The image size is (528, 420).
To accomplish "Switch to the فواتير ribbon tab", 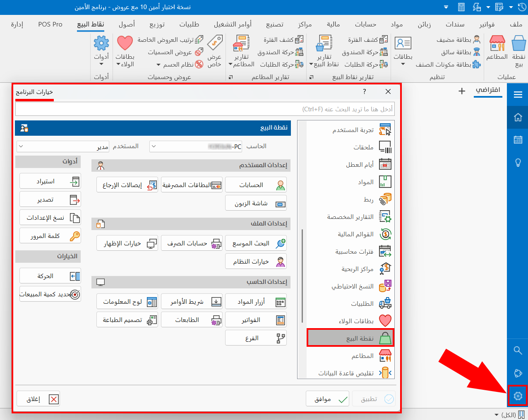I will [487, 24].
